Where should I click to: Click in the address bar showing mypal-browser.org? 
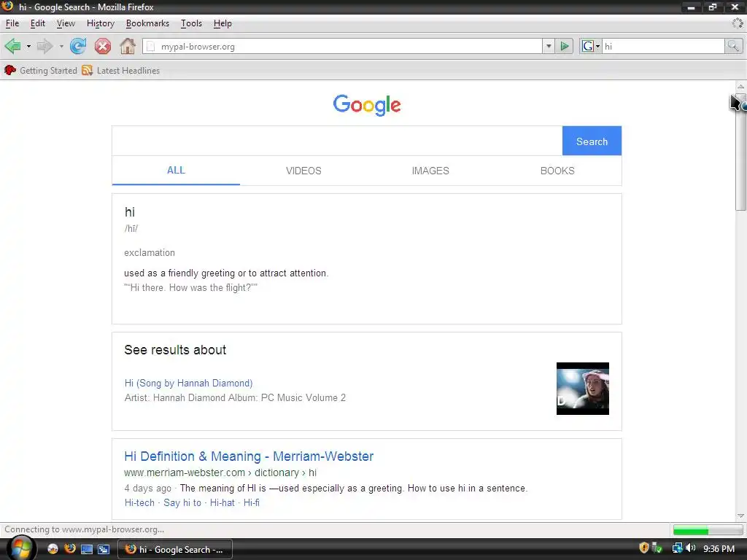coord(343,46)
